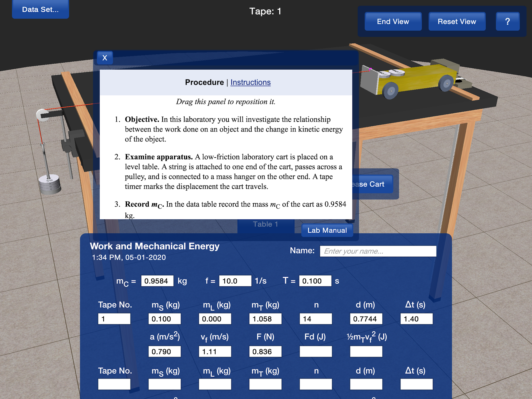The height and width of the screenshot is (399, 532).
Task: Select the Procedure heading tab
Action: [204, 82]
